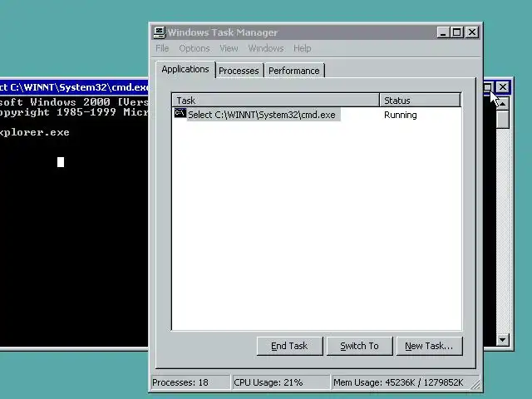The height and width of the screenshot is (399, 532).
Task: Click the Switch To button
Action: click(359, 346)
